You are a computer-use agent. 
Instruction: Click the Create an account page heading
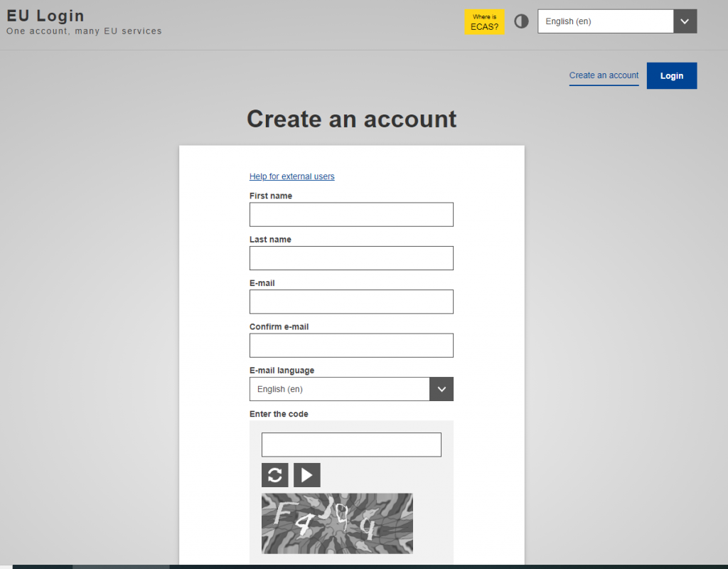coord(351,119)
